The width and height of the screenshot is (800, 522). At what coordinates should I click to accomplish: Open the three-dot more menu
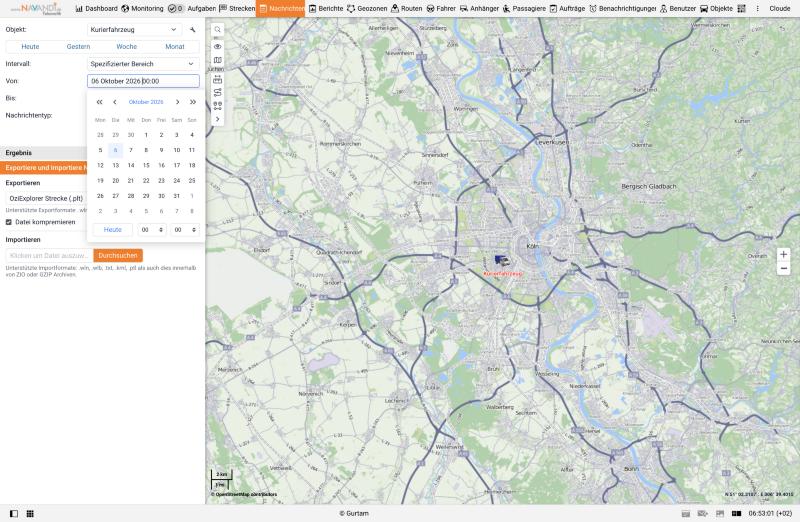tap(758, 9)
